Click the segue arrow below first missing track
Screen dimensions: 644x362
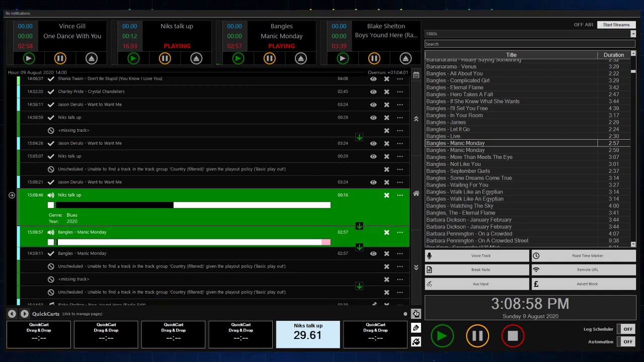(359, 137)
